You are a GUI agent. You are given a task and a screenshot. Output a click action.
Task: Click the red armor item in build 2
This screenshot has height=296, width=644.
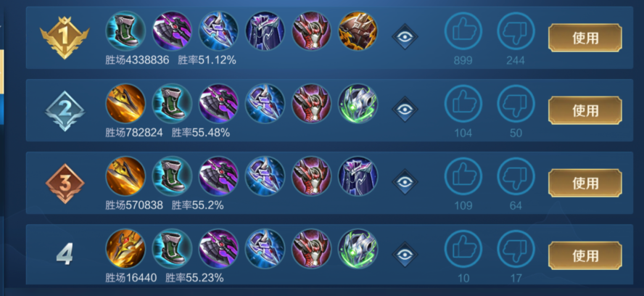pos(311,104)
